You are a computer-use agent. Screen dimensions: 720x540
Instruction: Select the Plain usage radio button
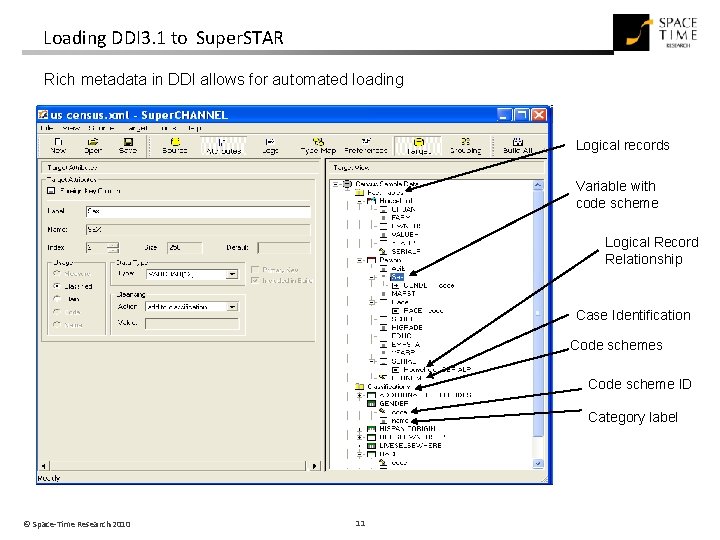57,298
